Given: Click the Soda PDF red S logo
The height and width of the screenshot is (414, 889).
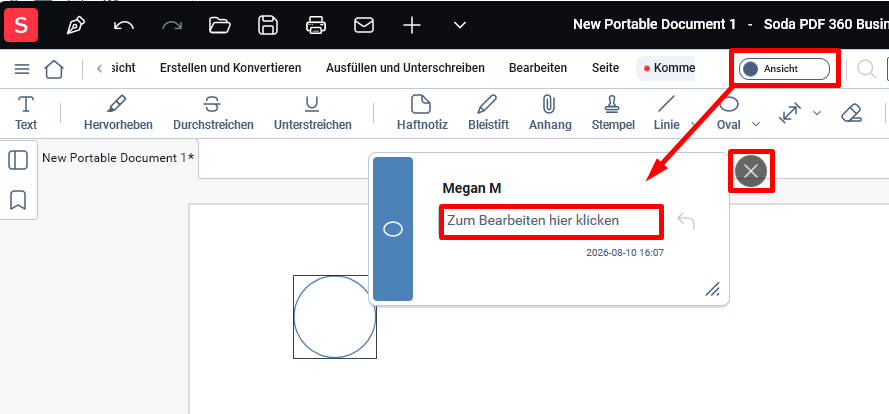Looking at the screenshot, I should click(21, 26).
